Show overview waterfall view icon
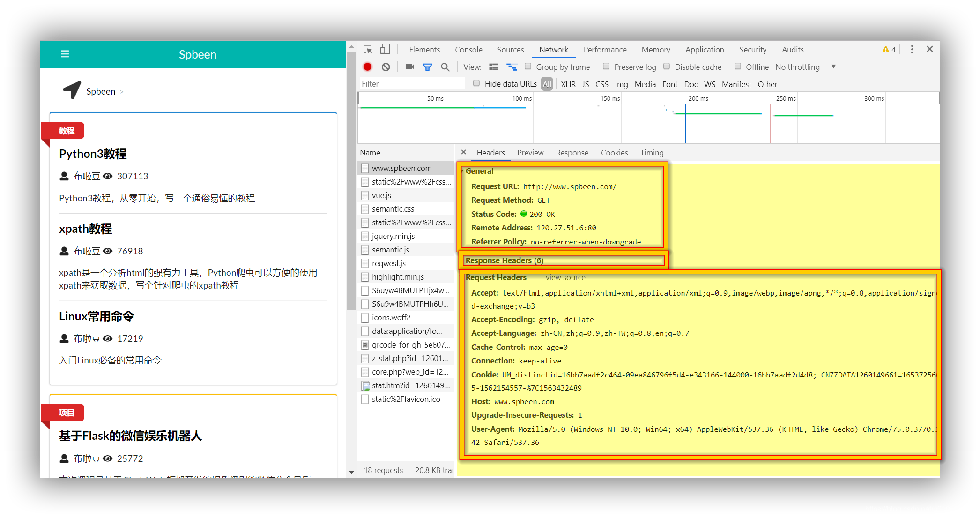Viewport: 980px width, 518px height. pyautogui.click(x=512, y=67)
